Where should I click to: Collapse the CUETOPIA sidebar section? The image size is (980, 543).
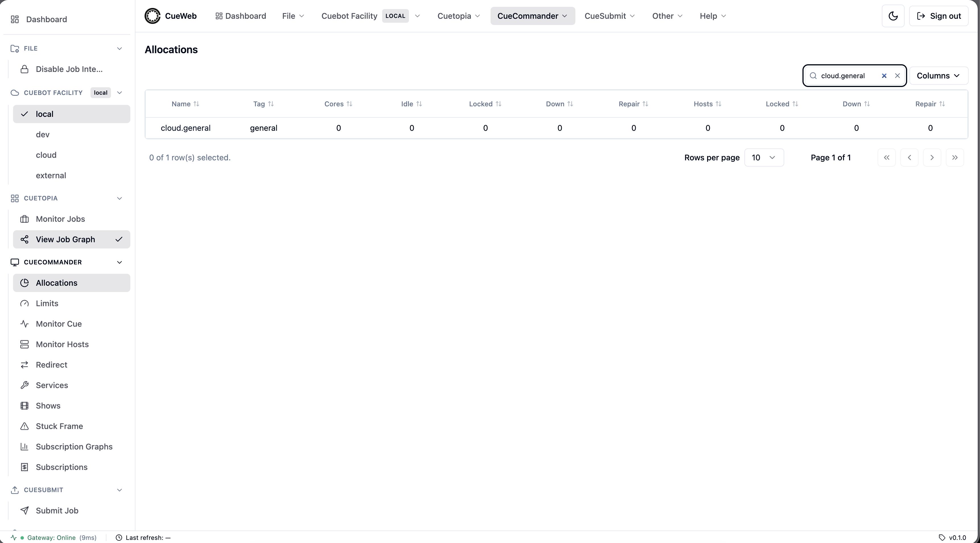click(x=120, y=198)
